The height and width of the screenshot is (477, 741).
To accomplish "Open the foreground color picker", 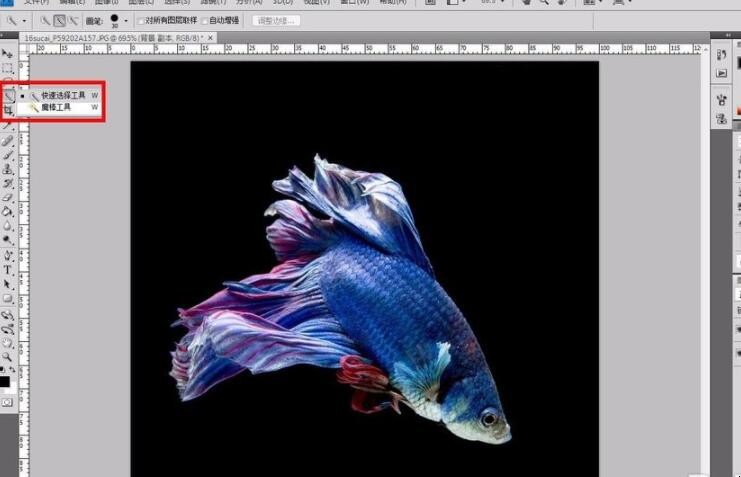I will (4, 381).
